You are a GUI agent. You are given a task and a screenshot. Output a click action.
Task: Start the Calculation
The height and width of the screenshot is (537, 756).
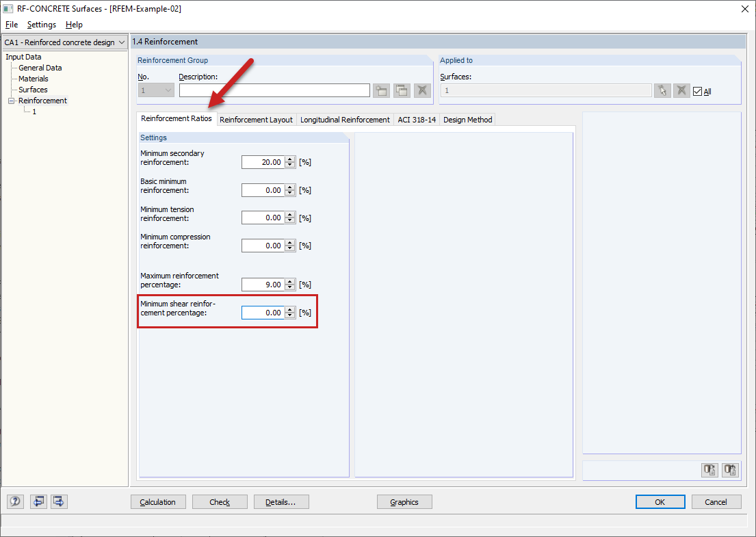pyautogui.click(x=158, y=501)
